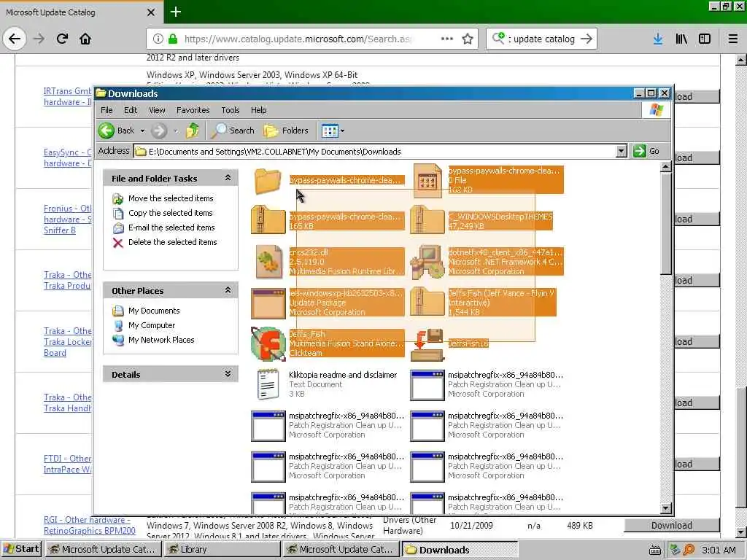Open Firefox home page icon
This screenshot has width=747, height=560.
tap(85, 39)
